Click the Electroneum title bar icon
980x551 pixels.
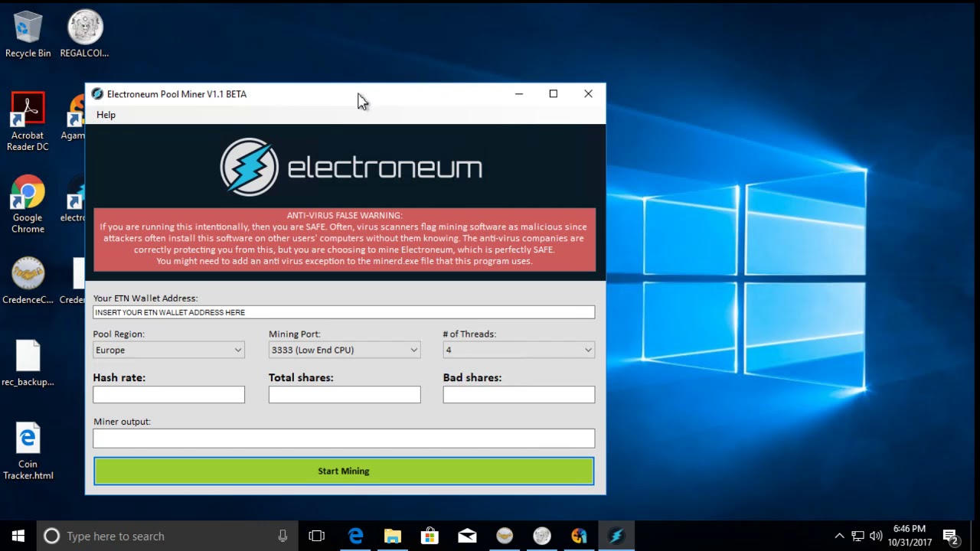[97, 94]
